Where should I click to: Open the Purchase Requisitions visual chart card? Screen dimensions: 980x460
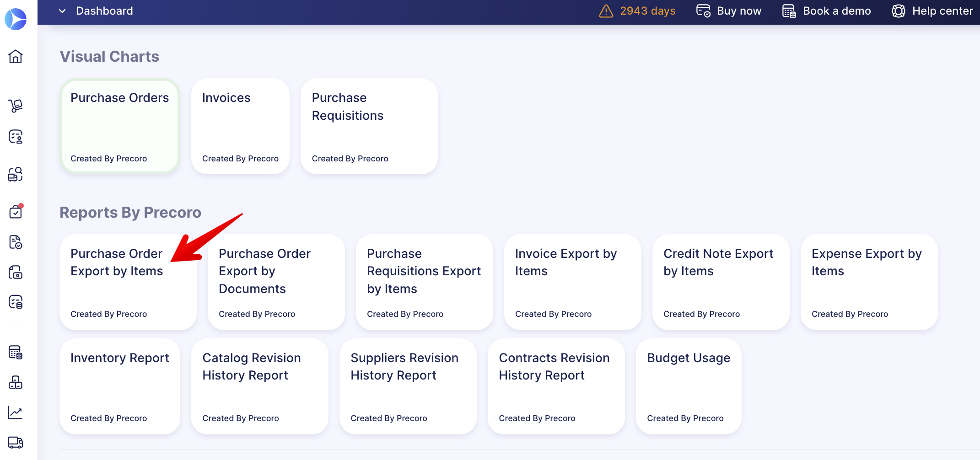coord(369,126)
